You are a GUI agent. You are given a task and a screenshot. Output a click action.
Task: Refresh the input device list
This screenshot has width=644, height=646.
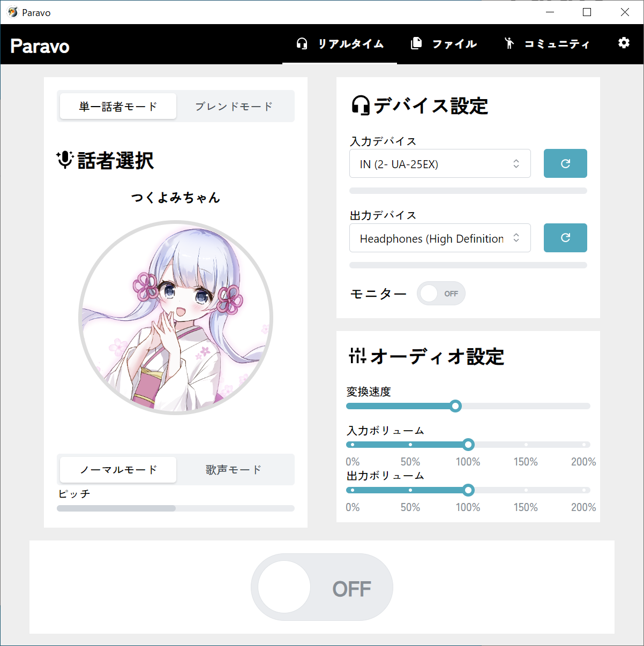tap(565, 163)
